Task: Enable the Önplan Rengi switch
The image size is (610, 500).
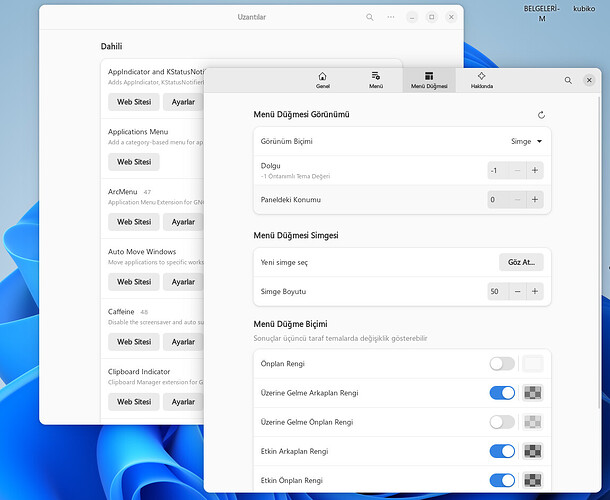Action: point(502,364)
